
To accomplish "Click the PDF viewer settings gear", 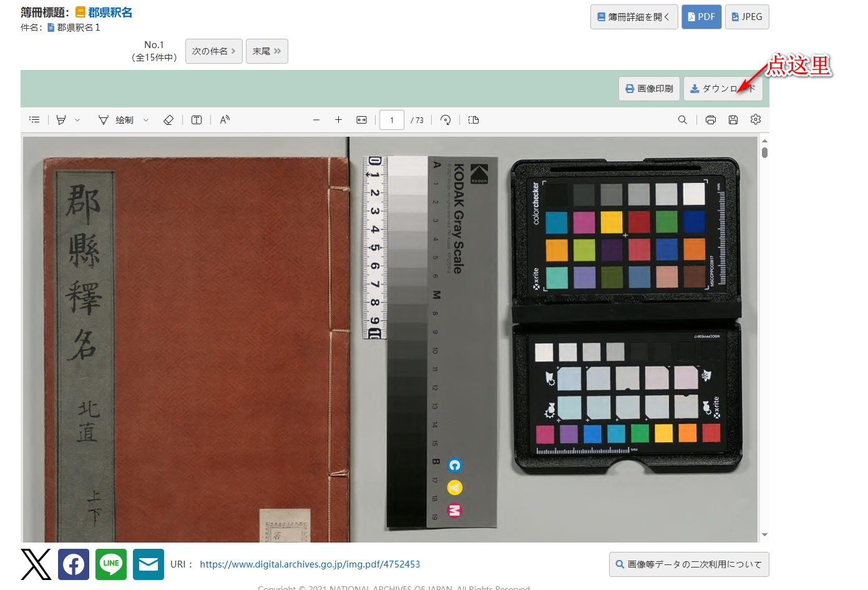I will click(756, 120).
